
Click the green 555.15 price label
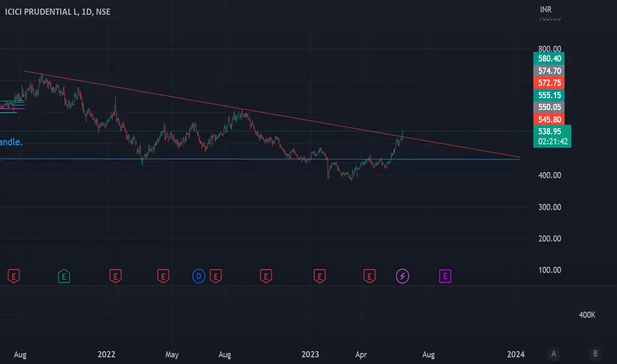(549, 95)
